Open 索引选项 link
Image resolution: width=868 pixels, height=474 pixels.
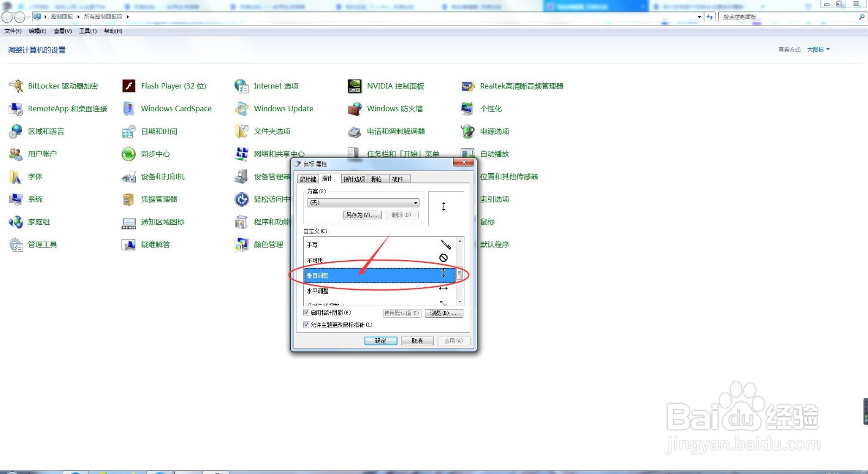click(x=495, y=199)
